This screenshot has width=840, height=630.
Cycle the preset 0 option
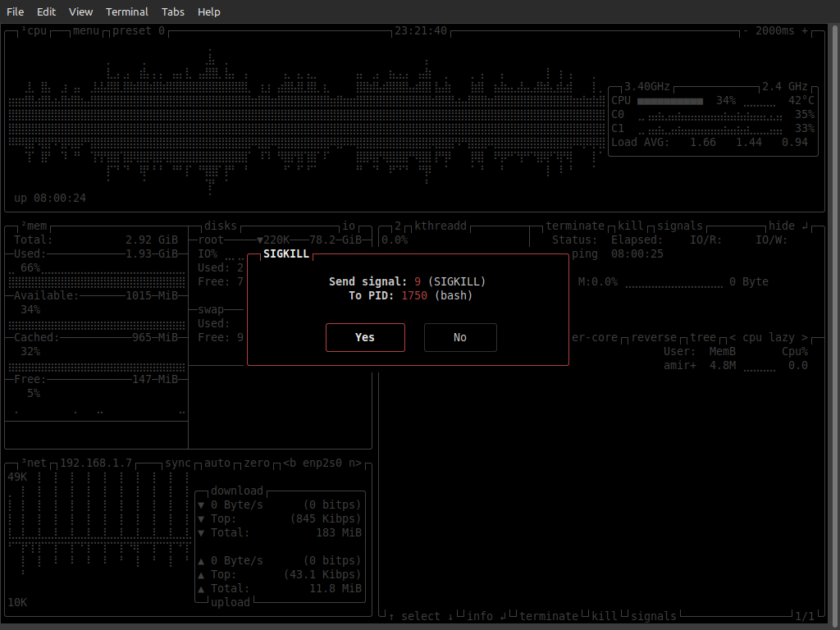click(x=139, y=30)
